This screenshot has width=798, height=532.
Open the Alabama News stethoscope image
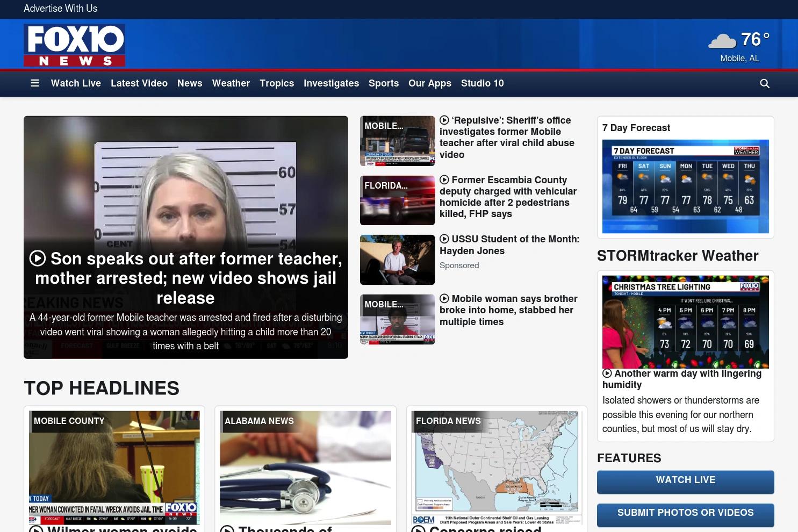click(305, 468)
